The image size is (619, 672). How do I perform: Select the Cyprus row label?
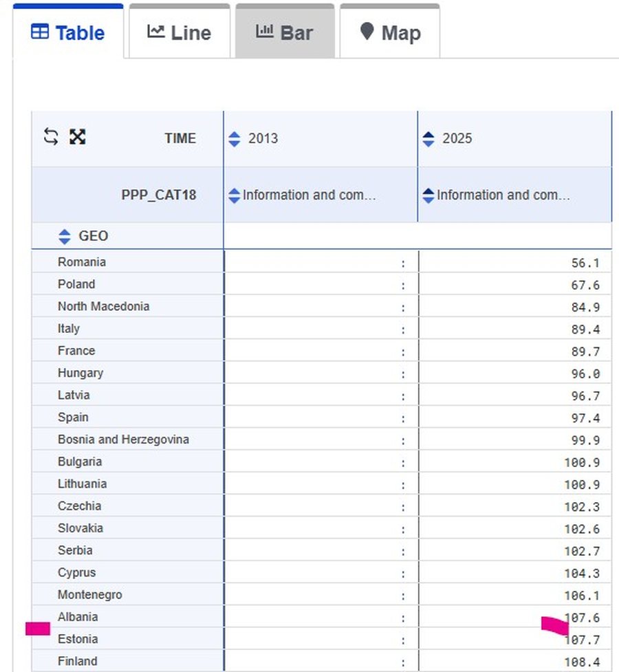pos(77,572)
